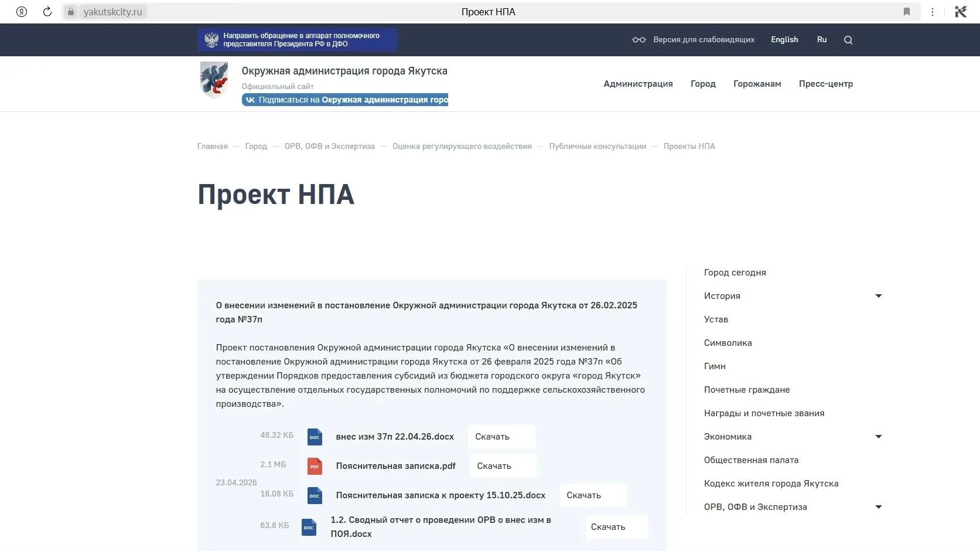
Task: Click file size 48.32 КБ
Action: pos(276,436)
